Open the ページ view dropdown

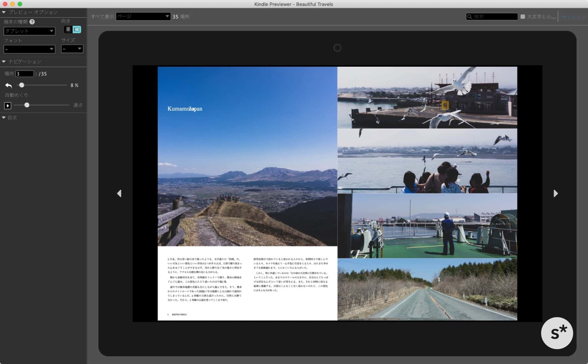pyautogui.click(x=143, y=16)
